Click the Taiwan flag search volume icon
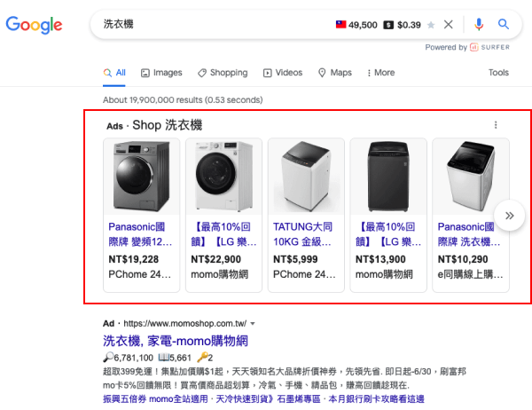This screenshot has width=532, height=410. click(340, 25)
